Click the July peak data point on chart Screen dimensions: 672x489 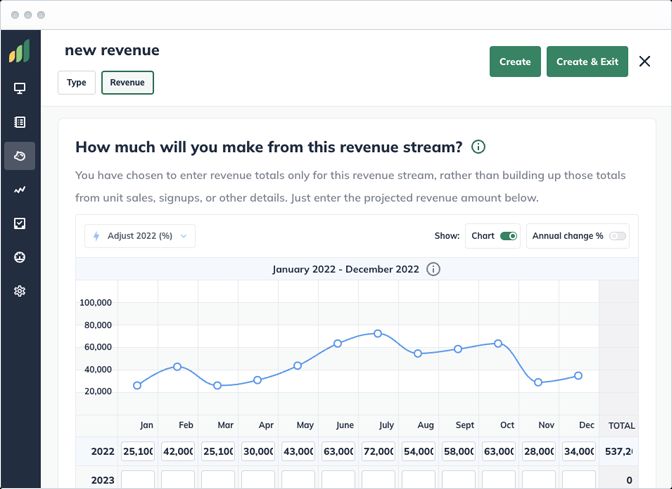pos(378,333)
